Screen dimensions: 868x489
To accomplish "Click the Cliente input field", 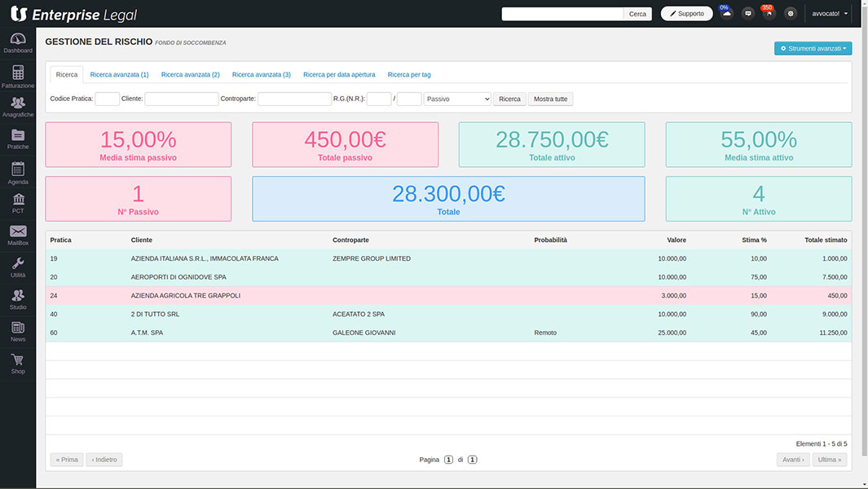I will click(182, 99).
